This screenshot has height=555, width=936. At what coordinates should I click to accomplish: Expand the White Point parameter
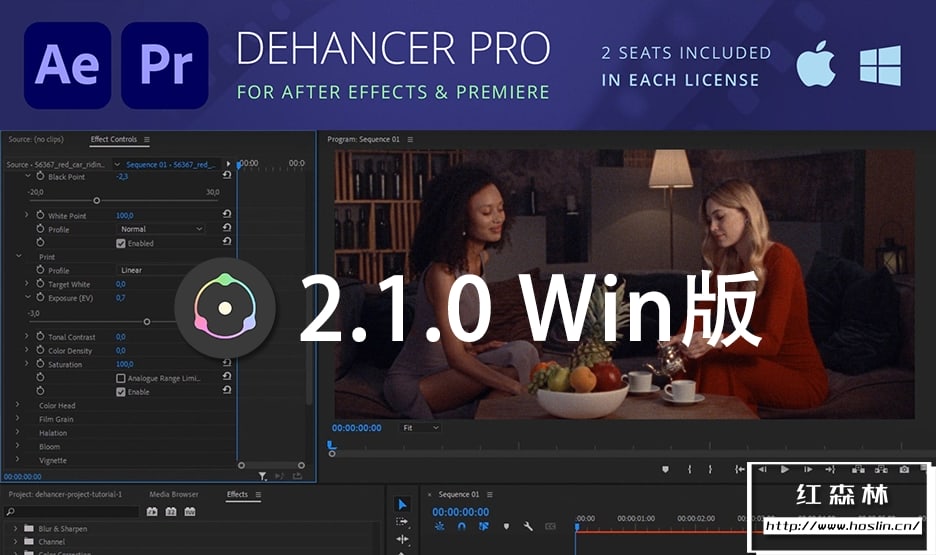[27, 214]
